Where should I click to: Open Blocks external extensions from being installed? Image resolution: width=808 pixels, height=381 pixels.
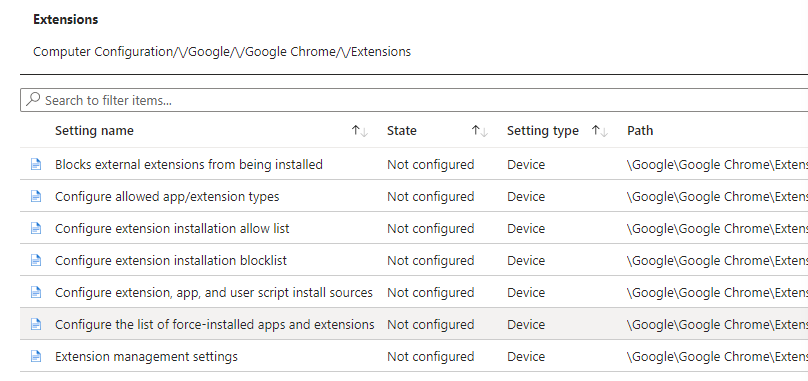tap(189, 164)
